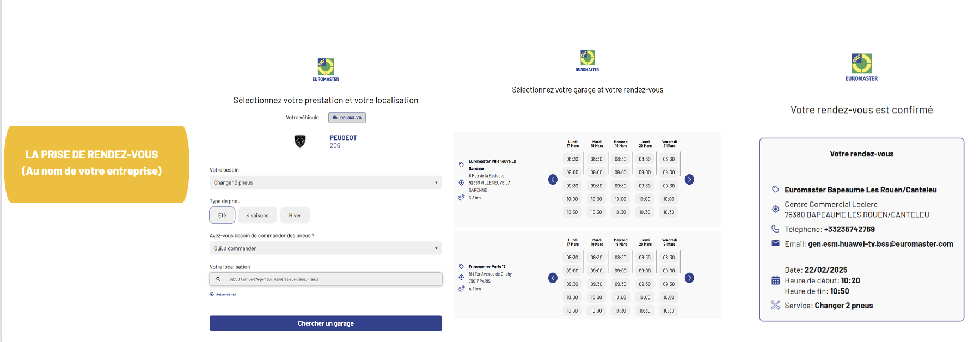Click the tag icon beside Euromaster Villeneuve La Garenne
980x342 pixels.
pos(461,164)
